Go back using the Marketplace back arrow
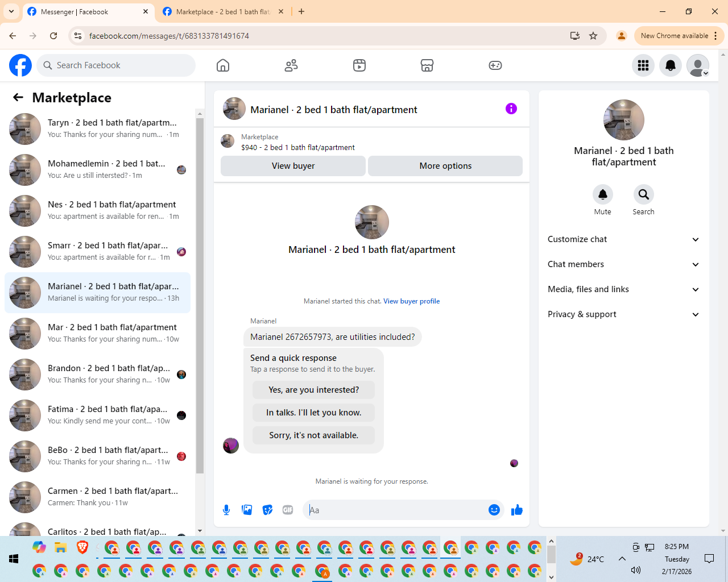728x582 pixels. point(18,98)
